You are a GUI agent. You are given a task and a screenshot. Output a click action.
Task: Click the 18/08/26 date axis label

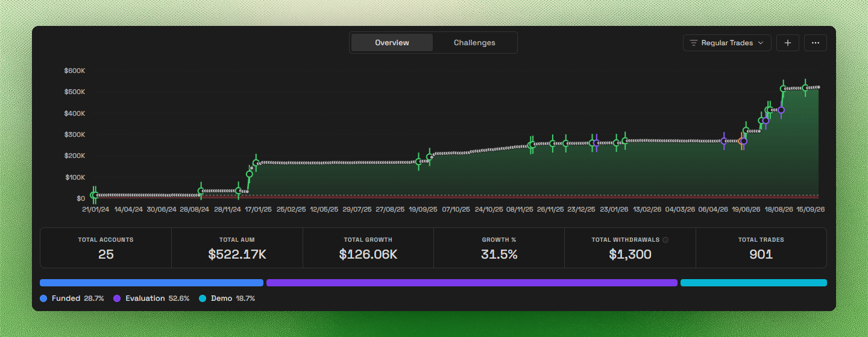pos(778,210)
